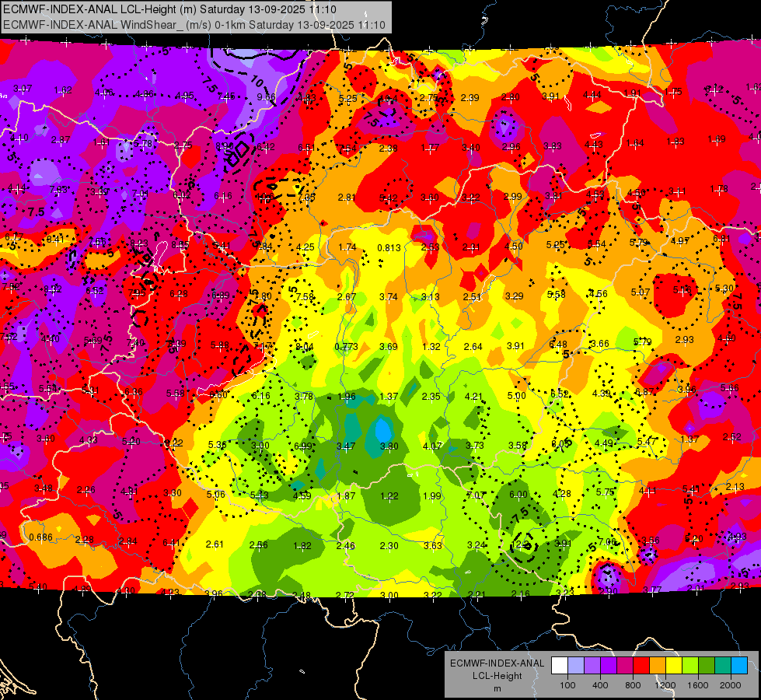Click the wind shear value 6.99

pos(303,446)
